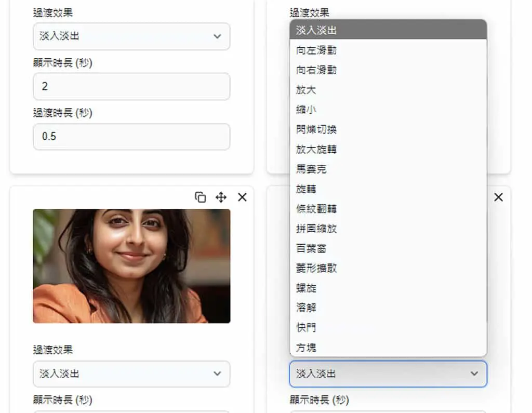Viewport: 532px width, 413px height.
Task: Choose 馬賽克 transition
Action: [x=388, y=169]
